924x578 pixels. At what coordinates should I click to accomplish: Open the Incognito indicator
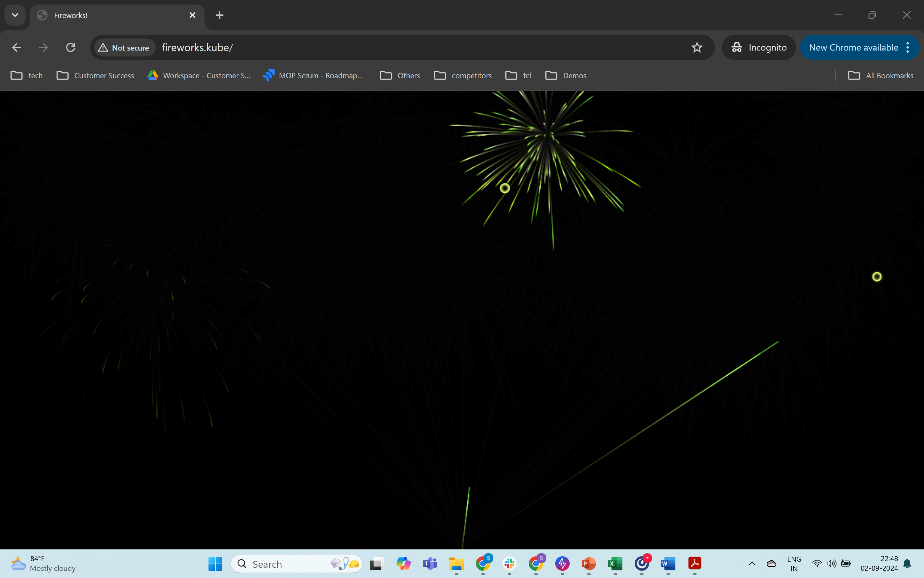click(759, 47)
